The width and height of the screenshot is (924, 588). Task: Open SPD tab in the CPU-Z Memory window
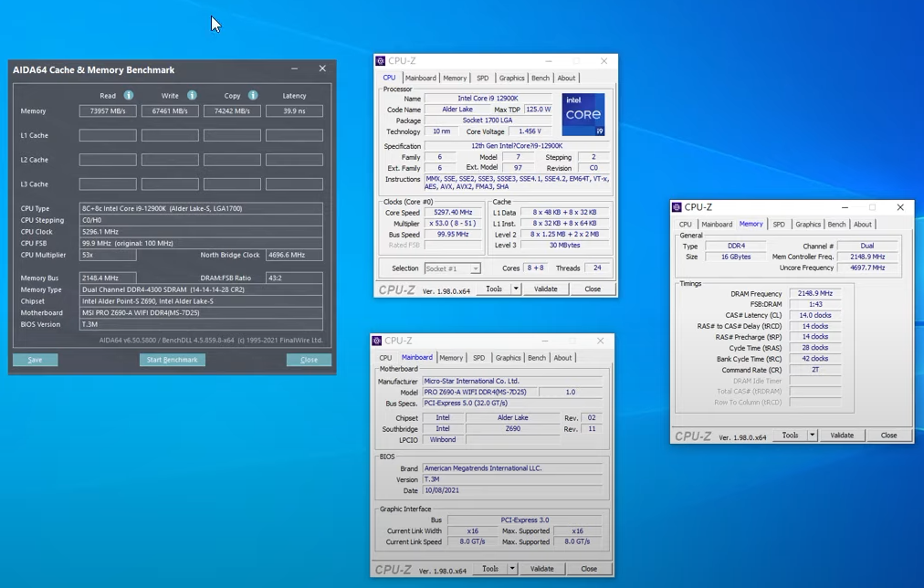778,225
